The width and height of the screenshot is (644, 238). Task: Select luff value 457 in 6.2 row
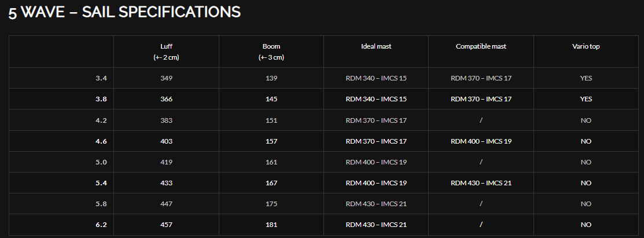click(166, 225)
